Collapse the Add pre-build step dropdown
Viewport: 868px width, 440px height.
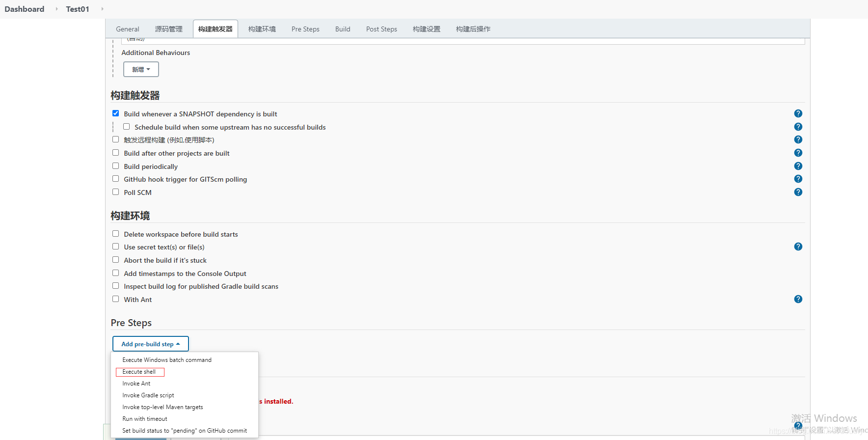[151, 344]
